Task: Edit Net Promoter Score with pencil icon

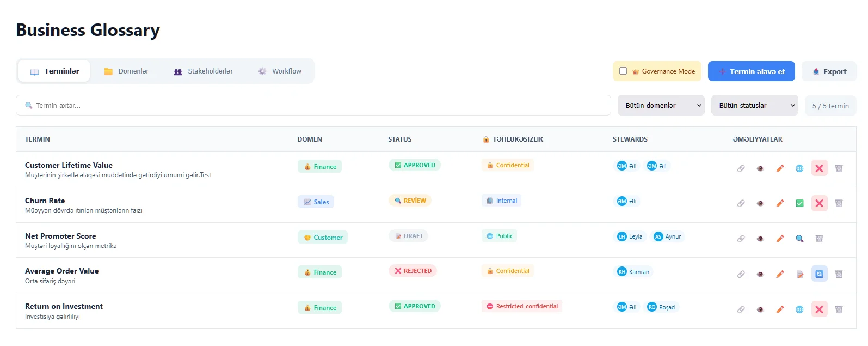Action: point(780,239)
